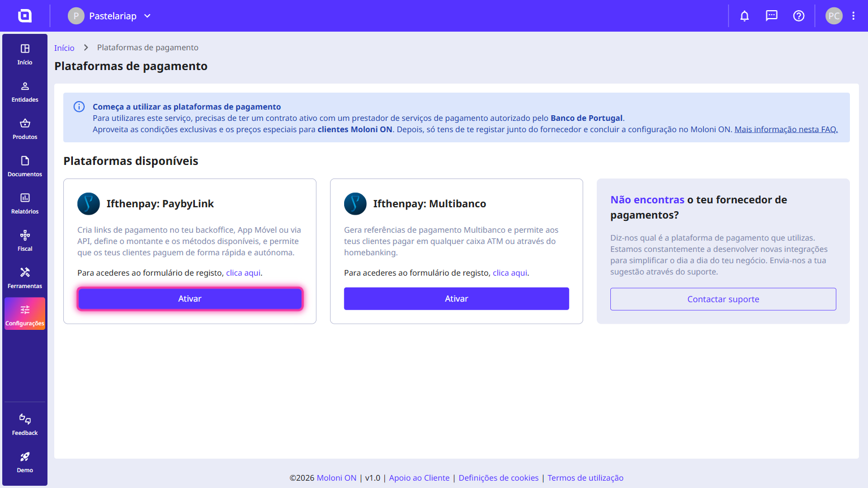Open the help question mark icon
The height and width of the screenshot is (488, 868).
(x=799, y=16)
